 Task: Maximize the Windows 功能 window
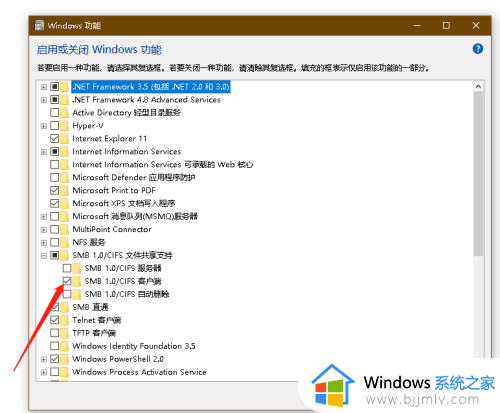pyautogui.click(x=446, y=26)
